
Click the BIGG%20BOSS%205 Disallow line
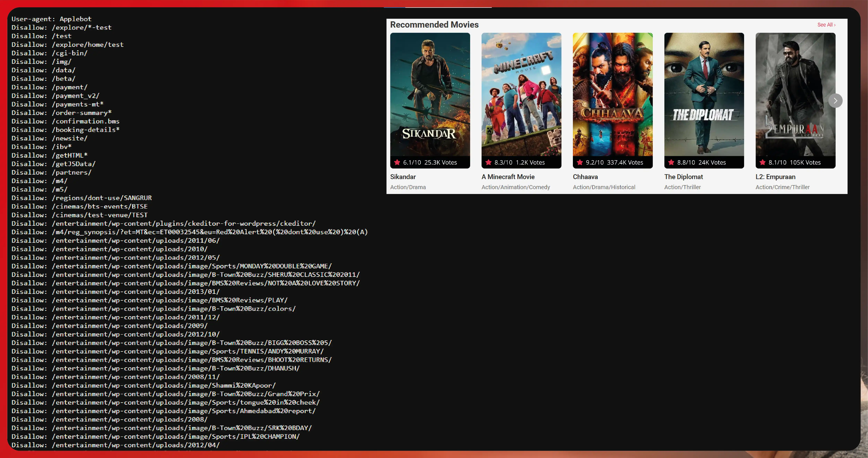(x=172, y=343)
